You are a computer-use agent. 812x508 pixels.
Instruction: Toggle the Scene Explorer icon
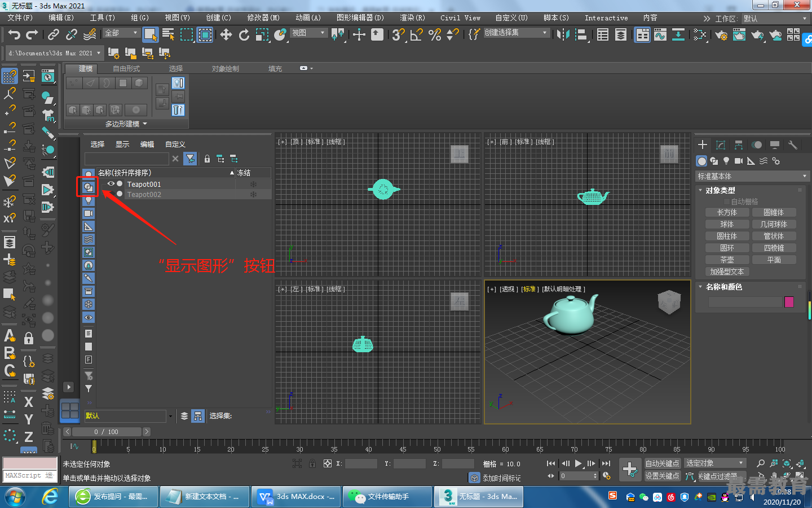(x=603, y=34)
